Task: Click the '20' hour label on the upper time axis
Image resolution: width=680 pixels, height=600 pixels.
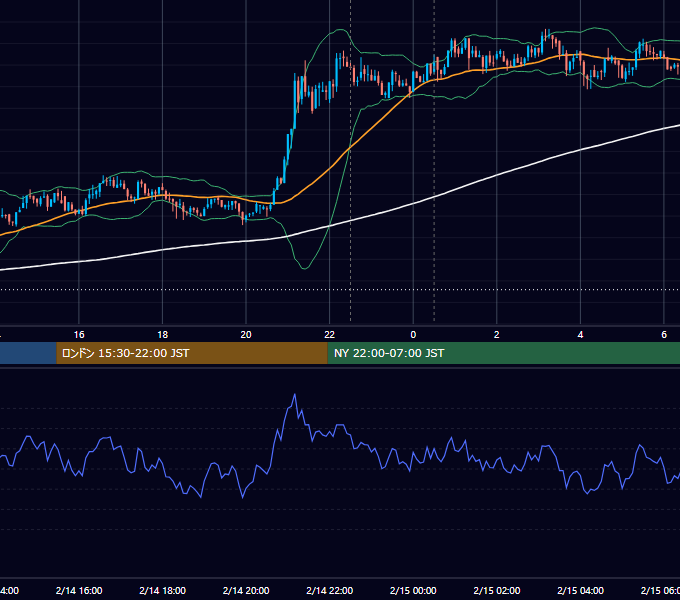Action: [246, 335]
